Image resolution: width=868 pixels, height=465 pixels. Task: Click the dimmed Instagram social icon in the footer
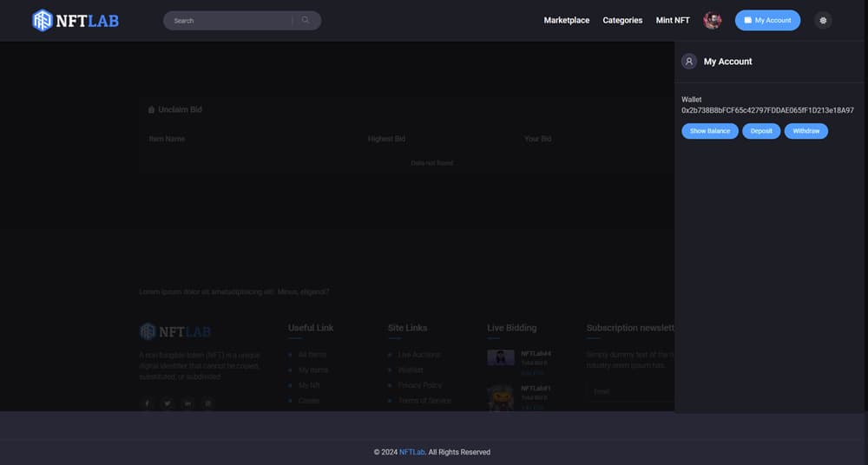208,403
